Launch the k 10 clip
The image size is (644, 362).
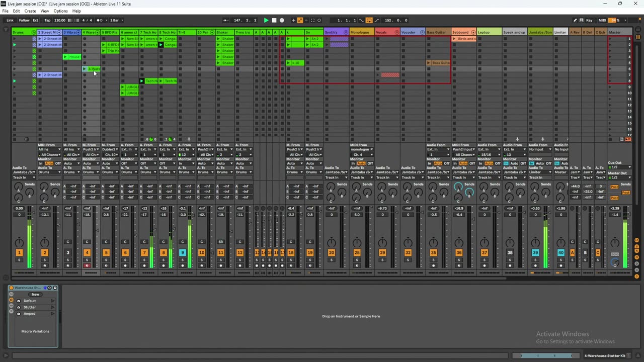tap(288, 63)
